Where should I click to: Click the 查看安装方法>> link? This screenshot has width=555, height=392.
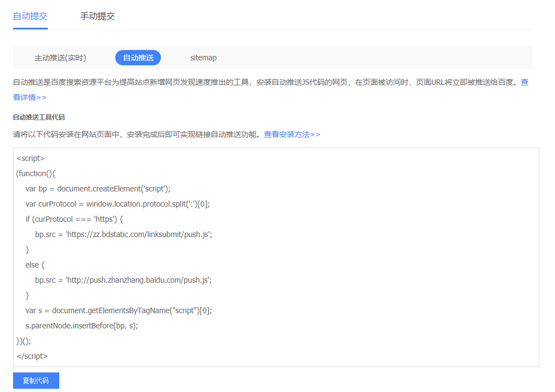click(x=292, y=134)
